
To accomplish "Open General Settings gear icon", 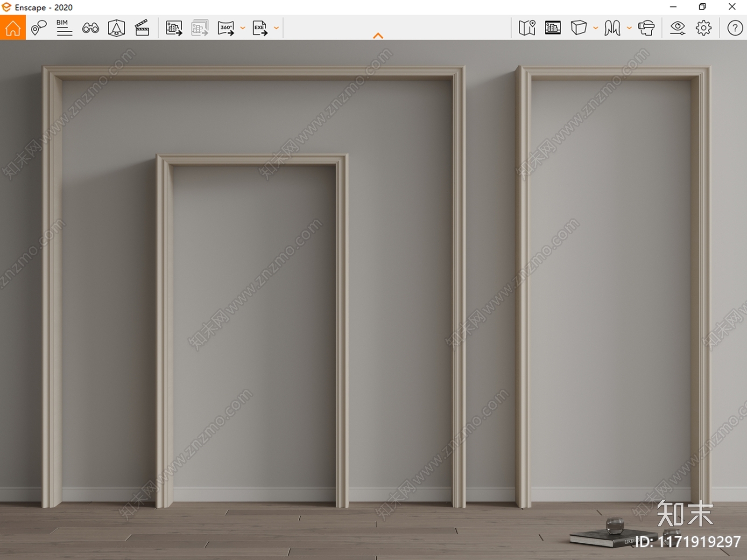I will [704, 28].
